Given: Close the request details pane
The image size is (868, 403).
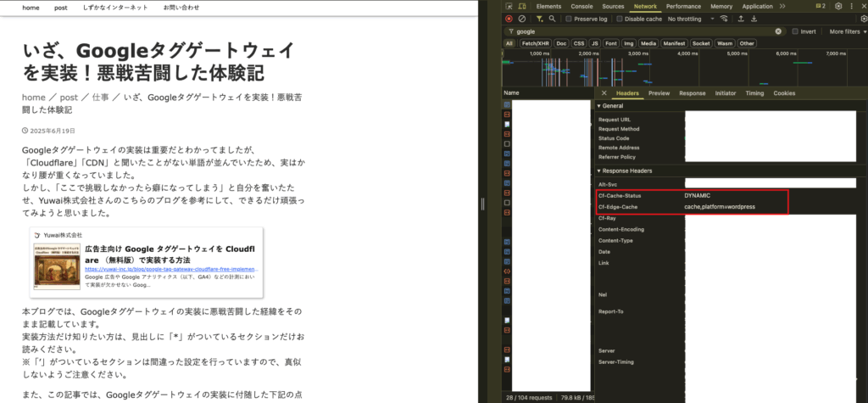Looking at the screenshot, I should point(604,93).
